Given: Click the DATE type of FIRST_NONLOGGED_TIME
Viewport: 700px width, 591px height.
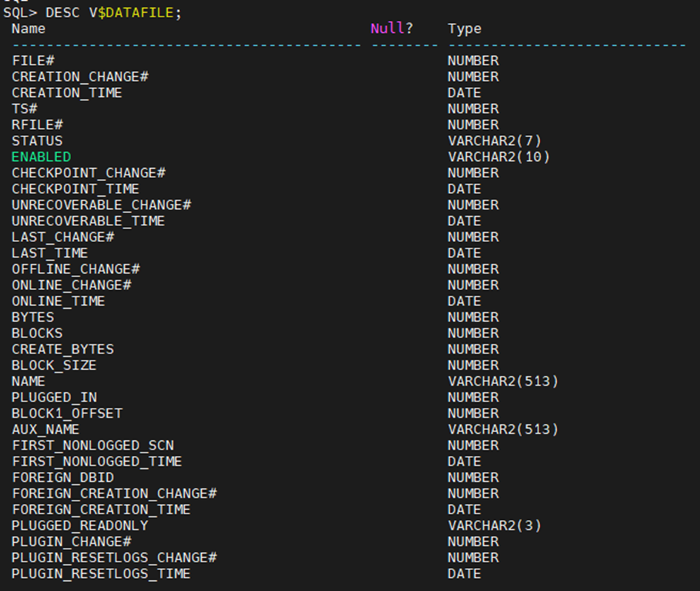Looking at the screenshot, I should 465,462.
